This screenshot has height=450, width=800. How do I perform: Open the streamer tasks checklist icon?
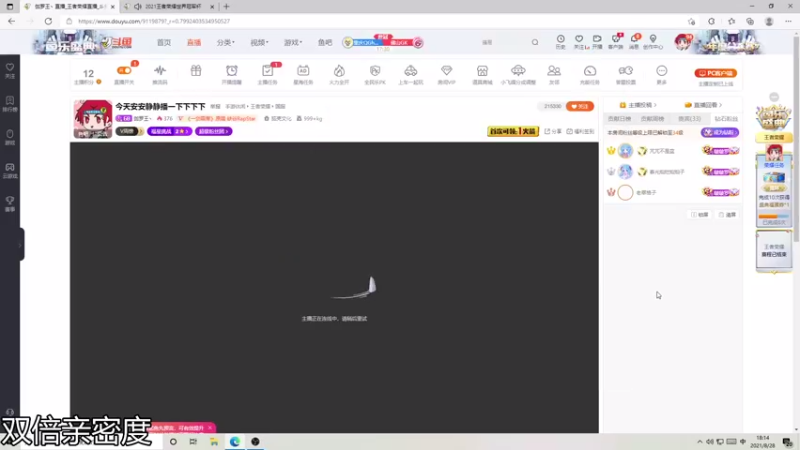(x=267, y=70)
